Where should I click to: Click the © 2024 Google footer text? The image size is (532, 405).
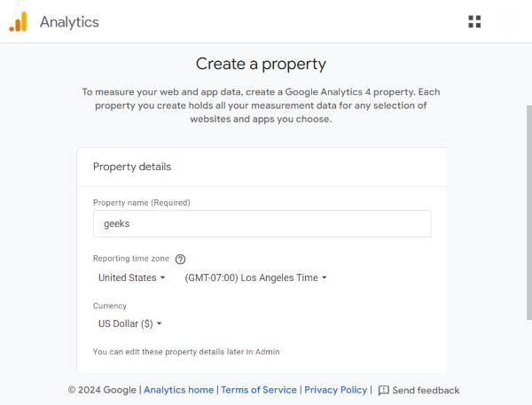pos(102,390)
